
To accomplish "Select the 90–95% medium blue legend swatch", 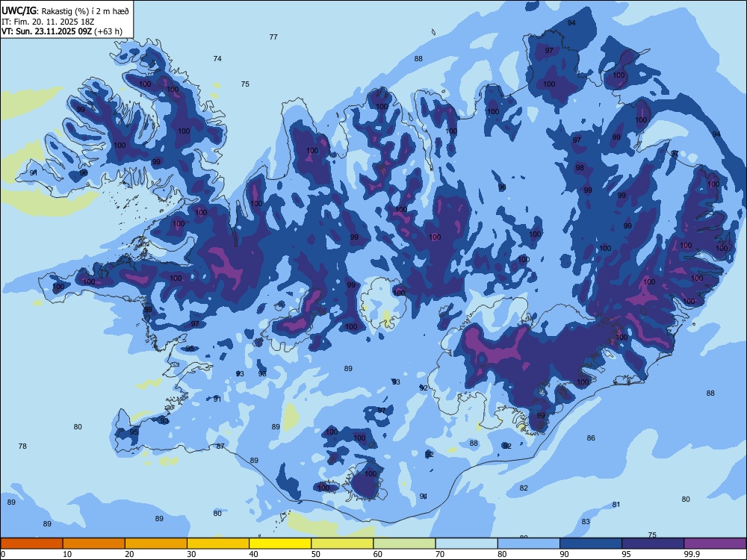I will [591, 544].
